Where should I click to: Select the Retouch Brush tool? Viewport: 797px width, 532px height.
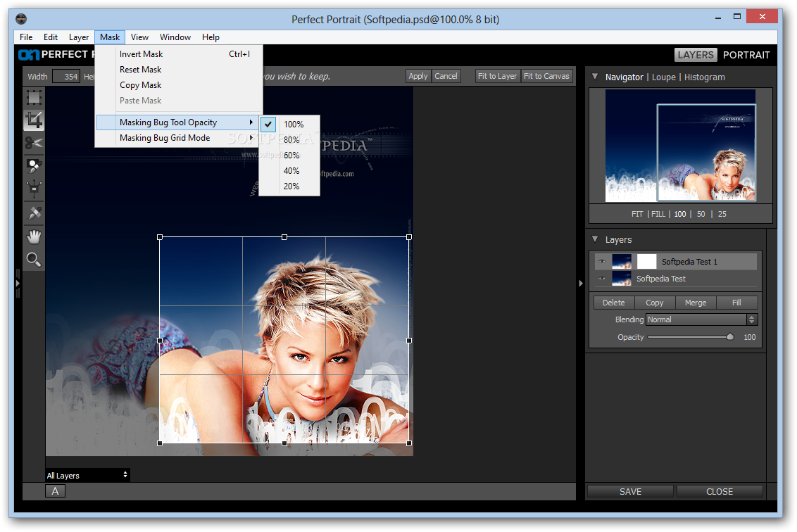tap(34, 213)
